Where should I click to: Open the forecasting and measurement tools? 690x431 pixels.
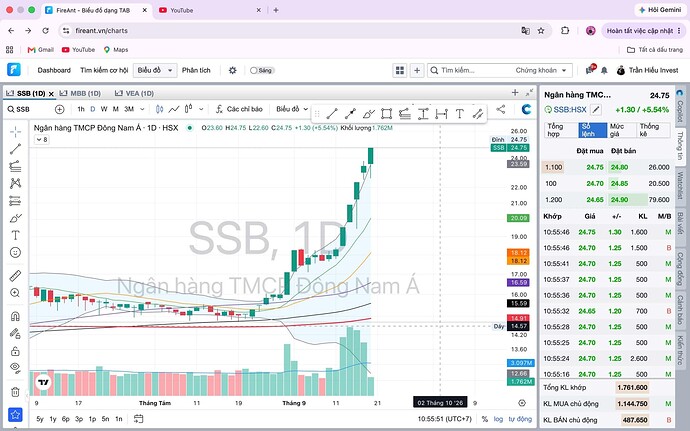15,201
